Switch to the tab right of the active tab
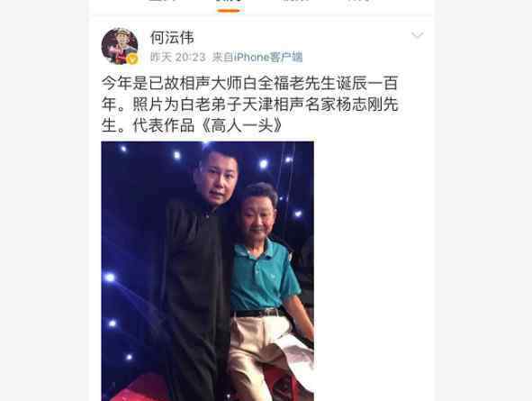Viewport: 532px width, 401px height. pyautogui.click(x=295, y=2)
